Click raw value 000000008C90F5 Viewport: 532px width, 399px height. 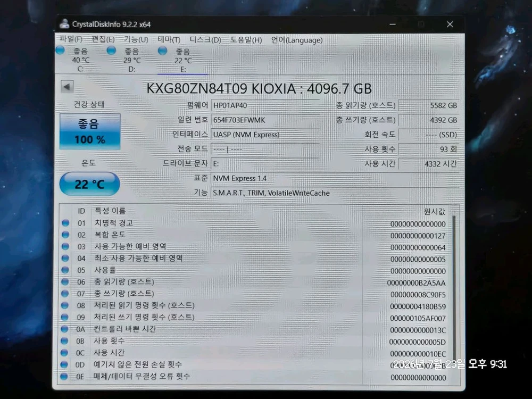[x=418, y=295]
